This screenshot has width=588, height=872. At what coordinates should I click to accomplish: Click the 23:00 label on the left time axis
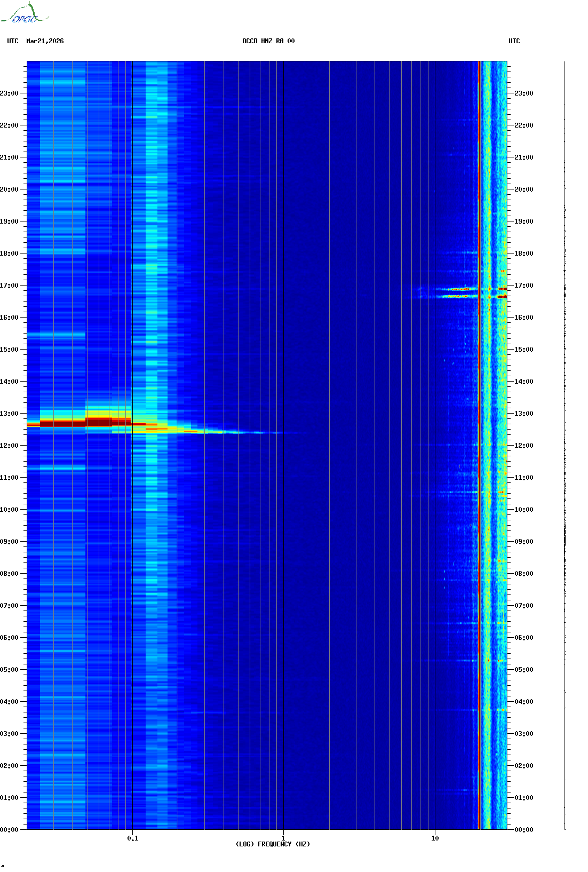[9, 93]
